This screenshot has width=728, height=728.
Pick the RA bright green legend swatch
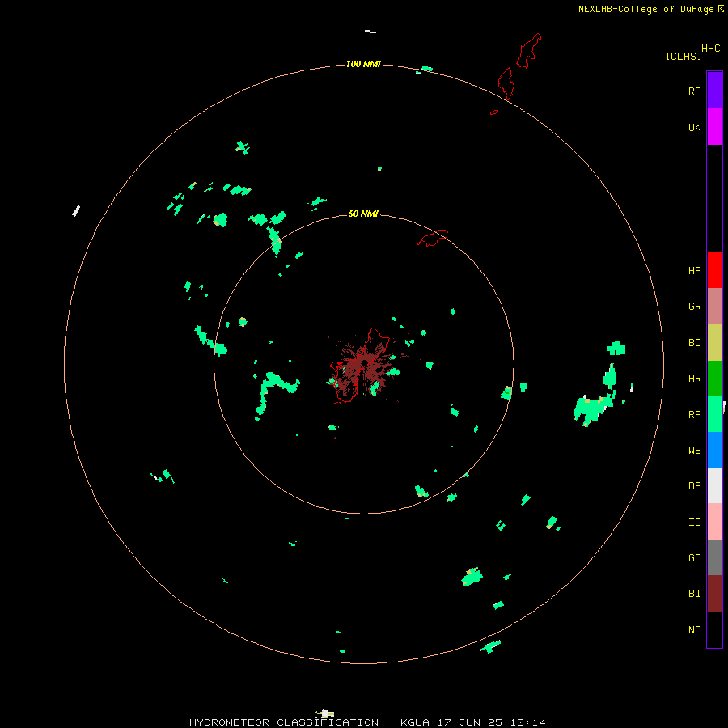(x=714, y=413)
